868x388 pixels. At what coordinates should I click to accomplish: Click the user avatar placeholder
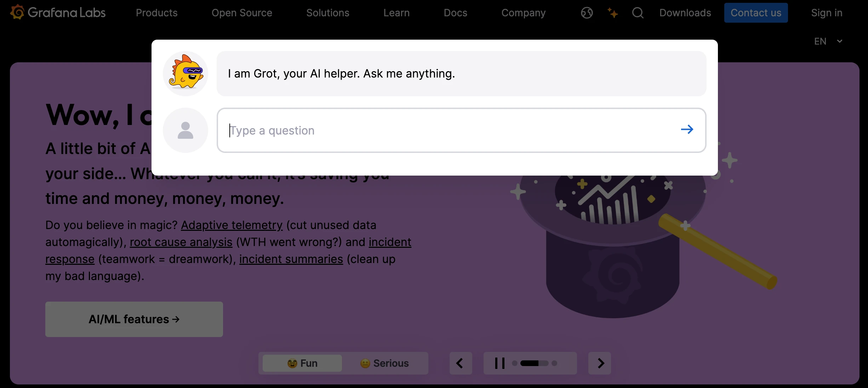[185, 130]
